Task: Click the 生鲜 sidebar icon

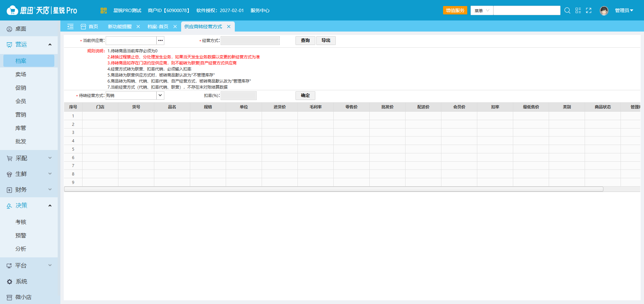Action: pos(9,174)
